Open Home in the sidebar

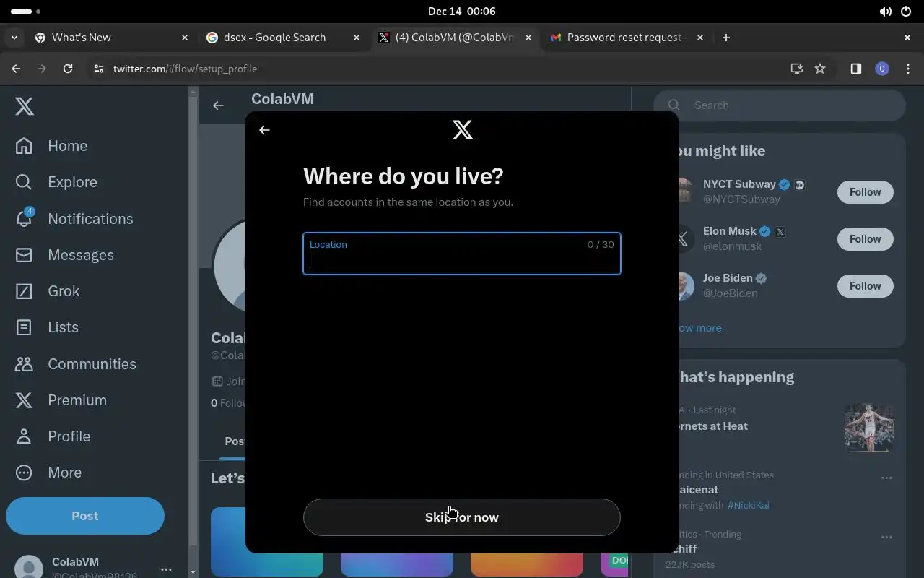(x=51, y=146)
